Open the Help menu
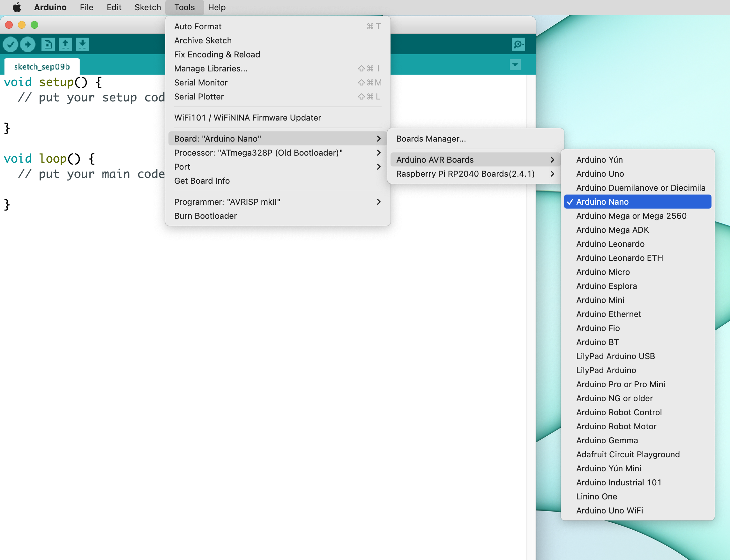The width and height of the screenshot is (730, 560). tap(217, 7)
